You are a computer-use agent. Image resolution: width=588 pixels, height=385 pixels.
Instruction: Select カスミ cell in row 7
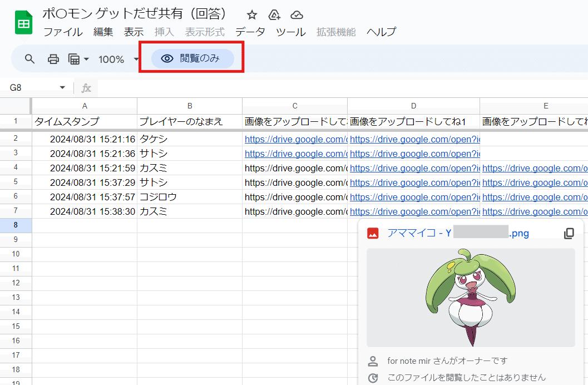190,211
